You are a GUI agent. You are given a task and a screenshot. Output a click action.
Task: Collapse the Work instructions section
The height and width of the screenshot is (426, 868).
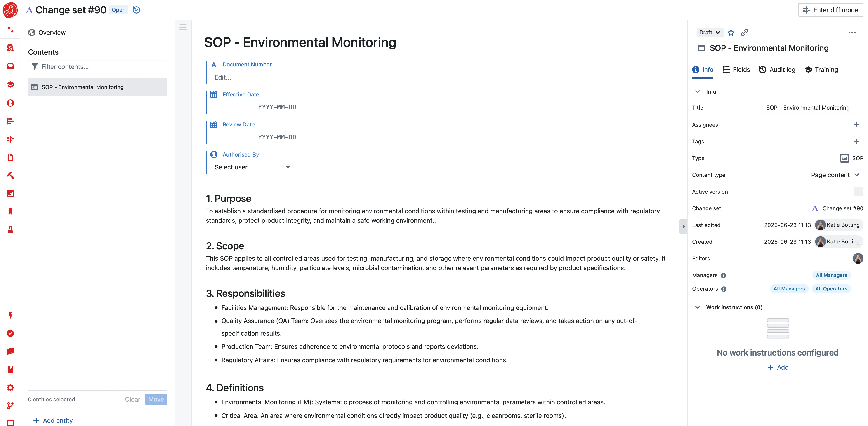698,307
